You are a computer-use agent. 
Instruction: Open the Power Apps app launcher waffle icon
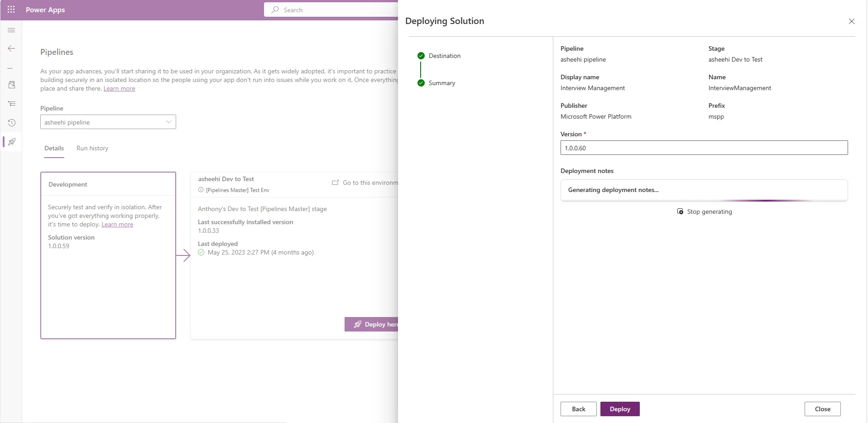click(11, 10)
